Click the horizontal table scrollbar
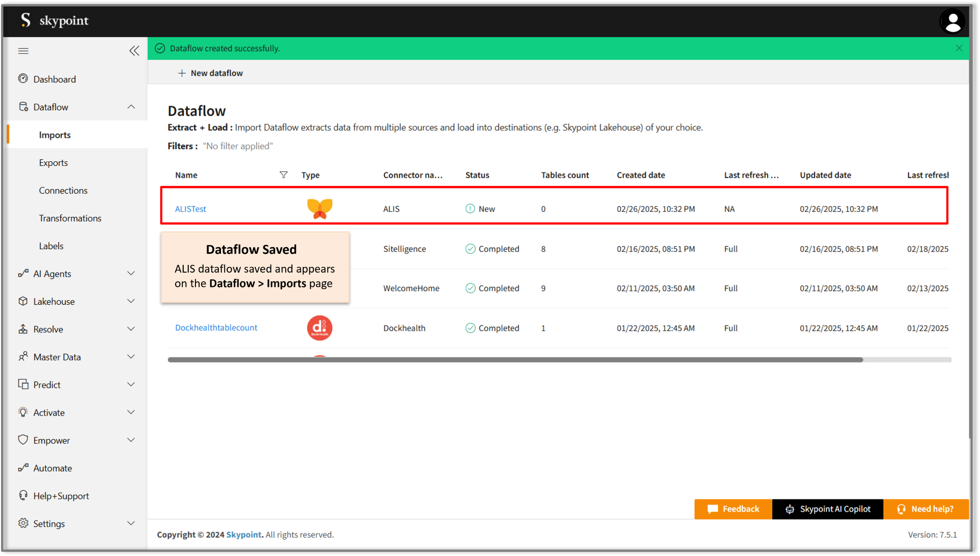The image size is (980, 556). [x=515, y=360]
